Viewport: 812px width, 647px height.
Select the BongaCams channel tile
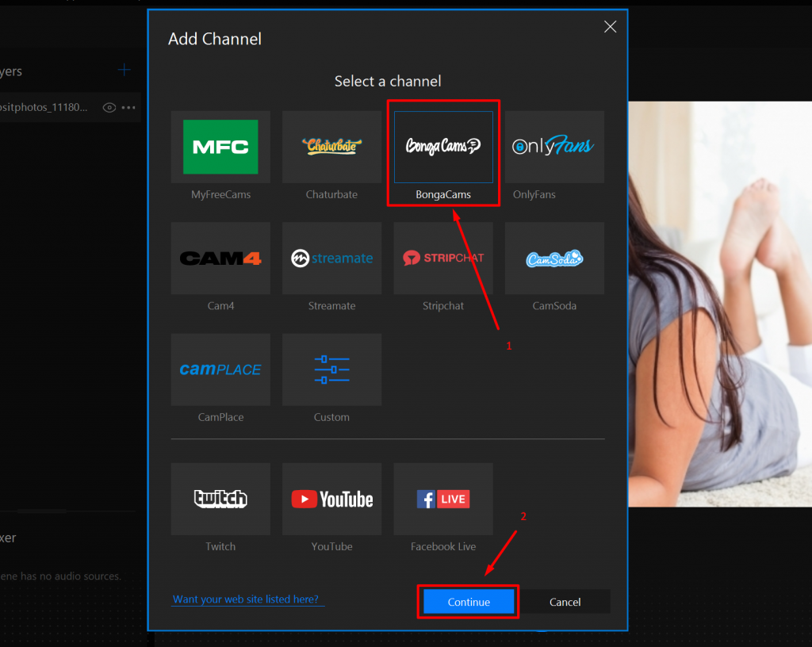click(x=443, y=147)
